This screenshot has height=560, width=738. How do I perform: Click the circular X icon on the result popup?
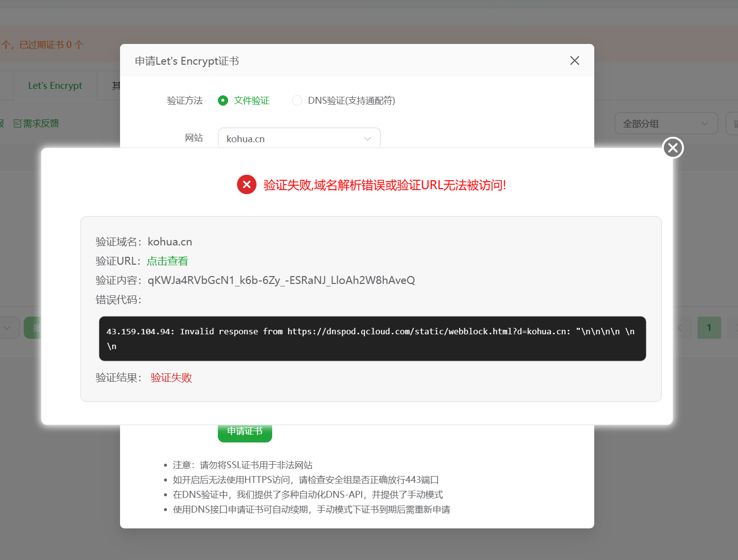tap(673, 148)
